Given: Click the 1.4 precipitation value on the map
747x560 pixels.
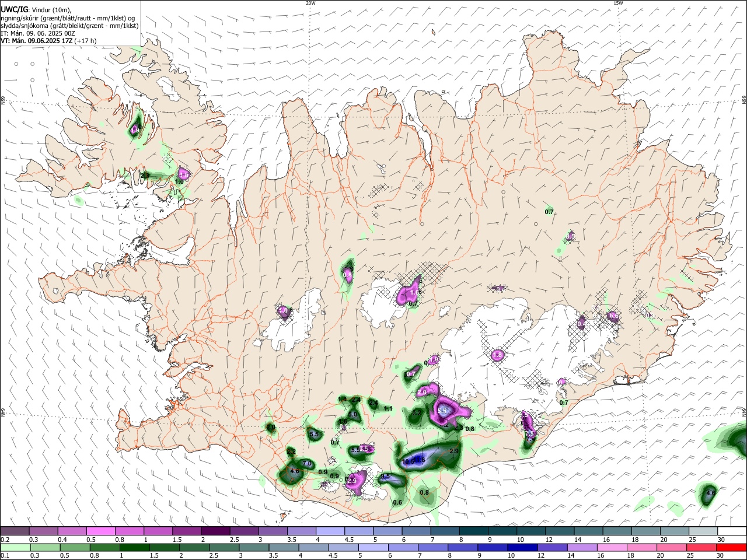Looking at the screenshot, I should tap(343, 398).
